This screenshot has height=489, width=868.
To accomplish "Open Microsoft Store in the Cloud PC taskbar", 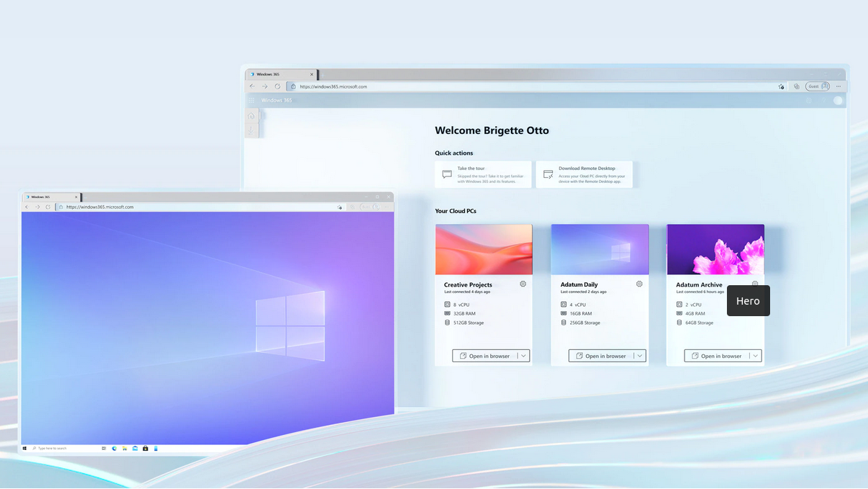I will (145, 448).
